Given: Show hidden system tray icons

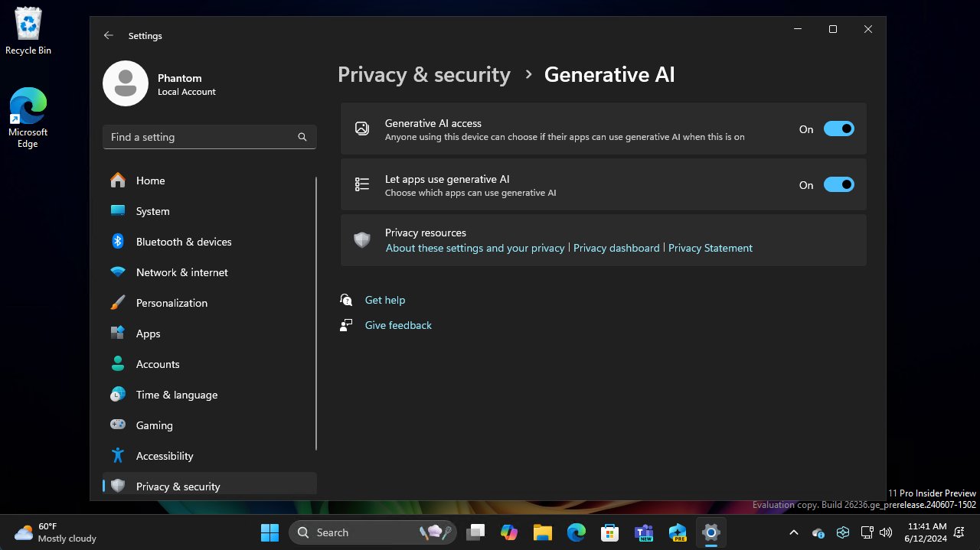Looking at the screenshot, I should point(794,532).
